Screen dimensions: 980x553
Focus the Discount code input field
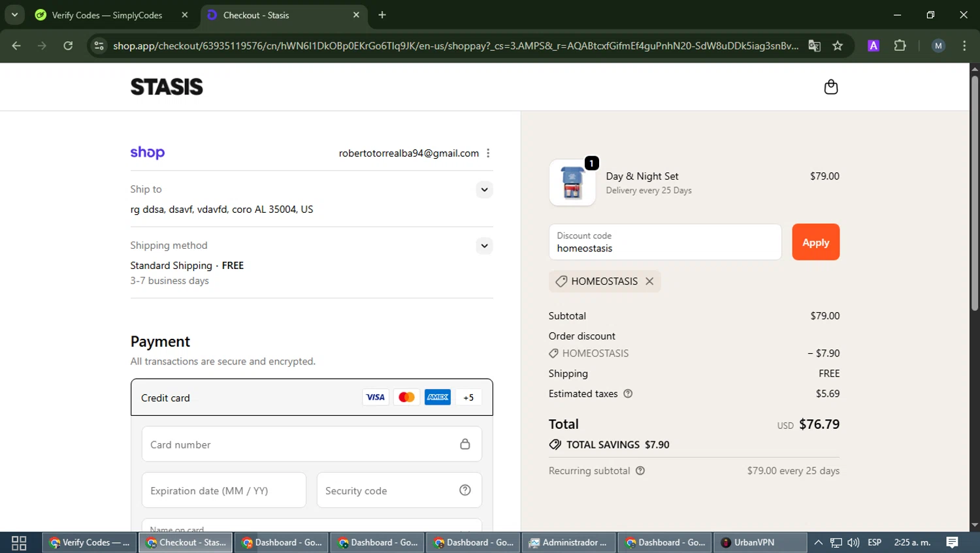pyautogui.click(x=665, y=242)
